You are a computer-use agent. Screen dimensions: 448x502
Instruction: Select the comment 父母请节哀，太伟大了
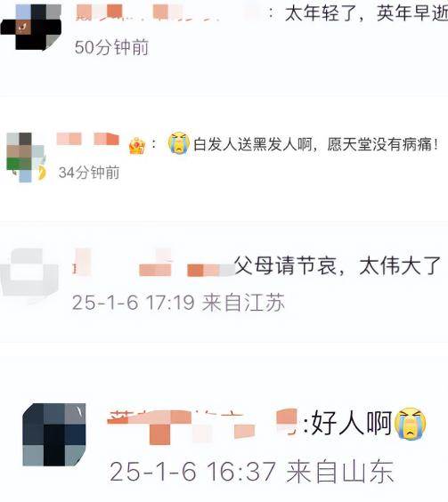tap(338, 266)
